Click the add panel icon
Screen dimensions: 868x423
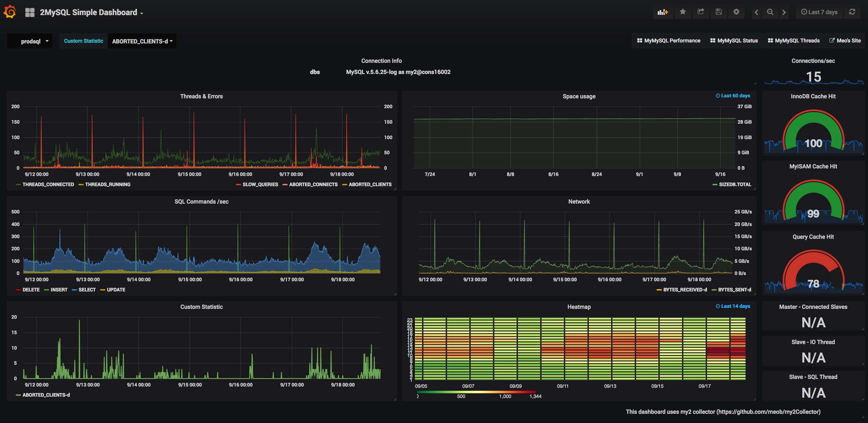[x=662, y=12]
